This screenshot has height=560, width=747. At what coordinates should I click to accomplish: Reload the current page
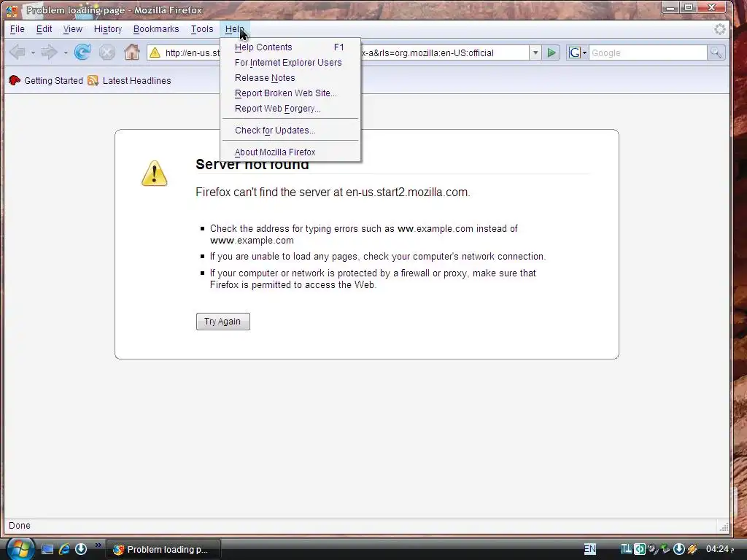[82, 52]
